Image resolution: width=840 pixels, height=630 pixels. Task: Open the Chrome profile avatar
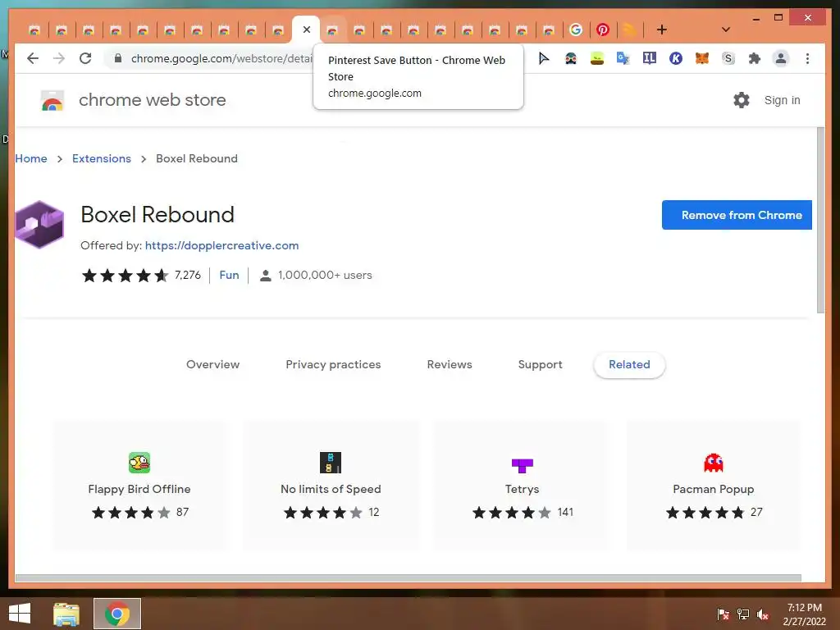(x=781, y=58)
